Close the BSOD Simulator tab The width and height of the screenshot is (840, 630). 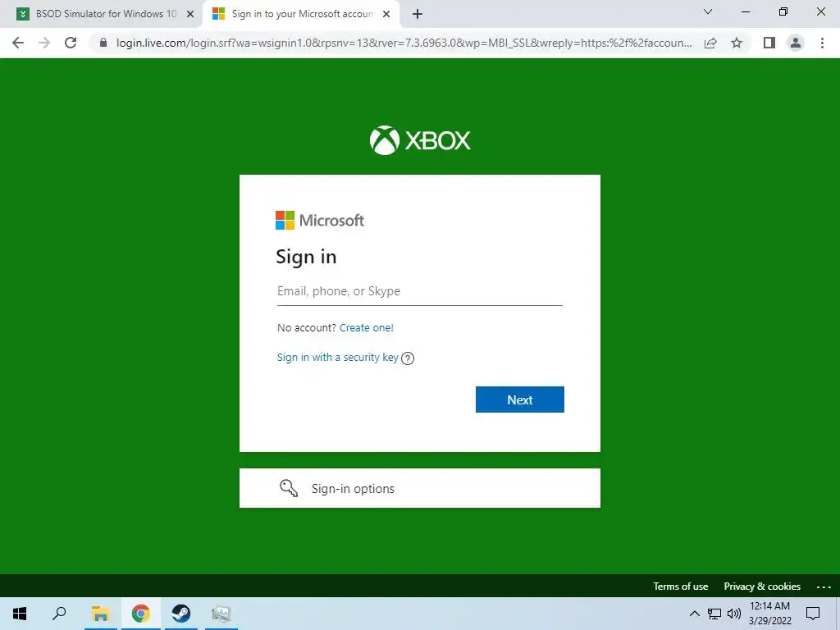(x=190, y=14)
